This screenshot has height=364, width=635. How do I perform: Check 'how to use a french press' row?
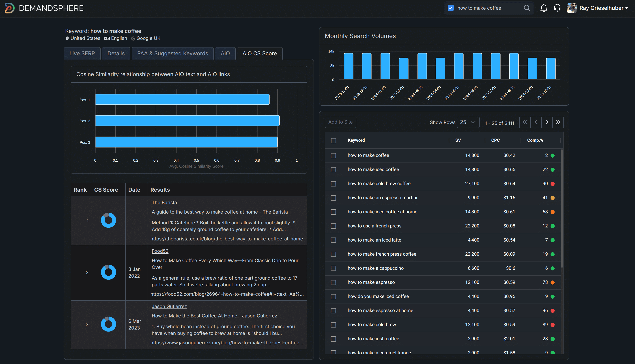(x=333, y=226)
